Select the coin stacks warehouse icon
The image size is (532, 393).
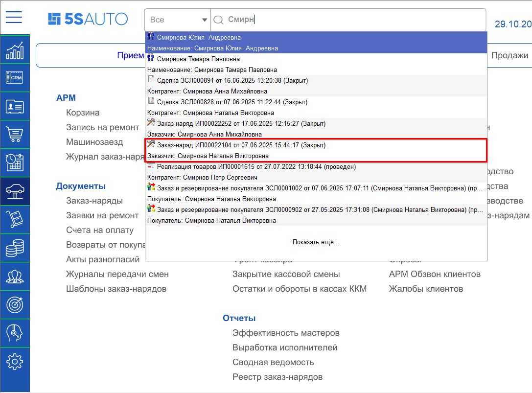coord(15,248)
